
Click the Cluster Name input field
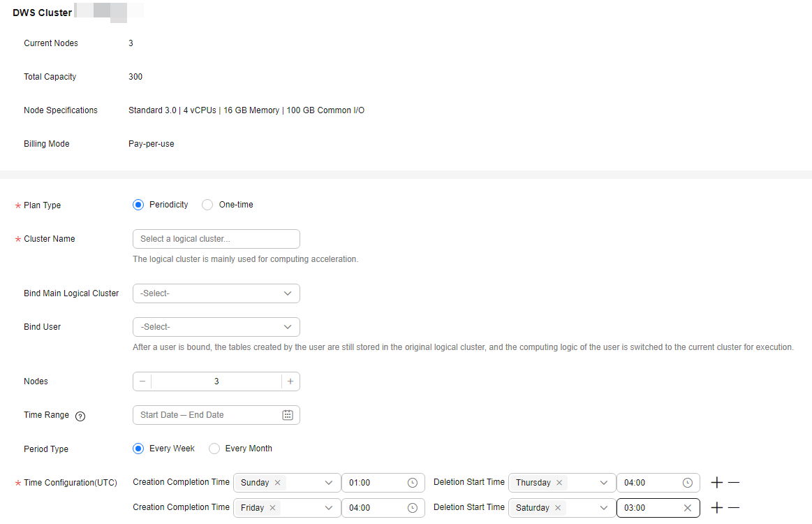(216, 239)
